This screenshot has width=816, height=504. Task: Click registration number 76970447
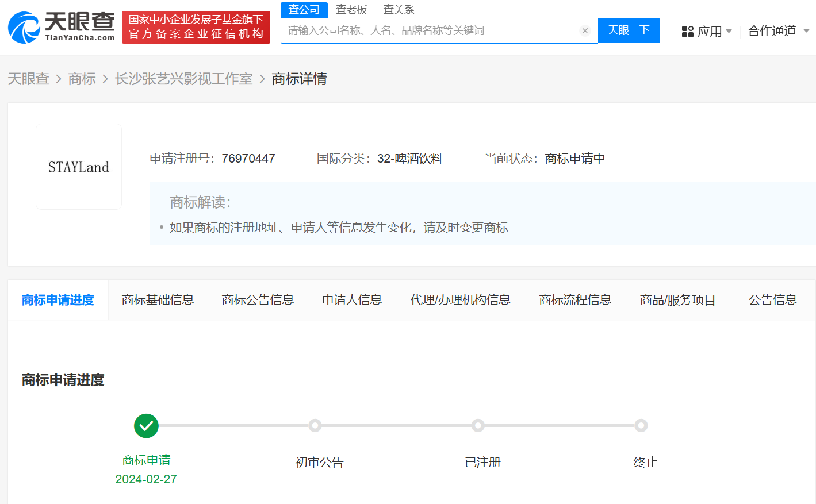tap(248, 159)
